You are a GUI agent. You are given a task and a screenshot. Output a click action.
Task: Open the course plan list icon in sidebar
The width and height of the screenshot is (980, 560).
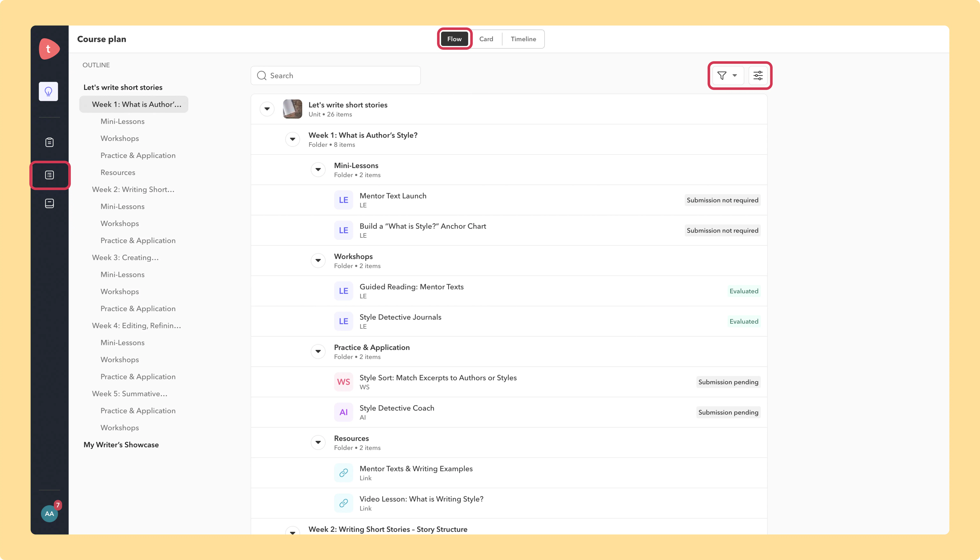point(49,175)
